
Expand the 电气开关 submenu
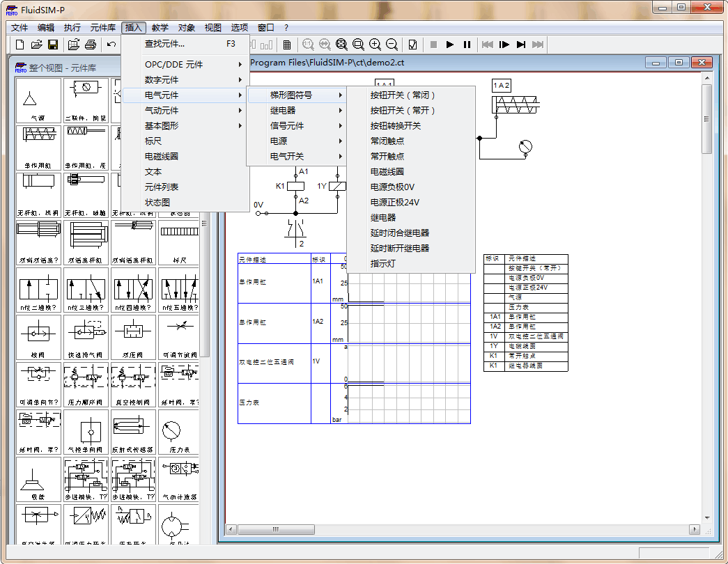pos(297,157)
